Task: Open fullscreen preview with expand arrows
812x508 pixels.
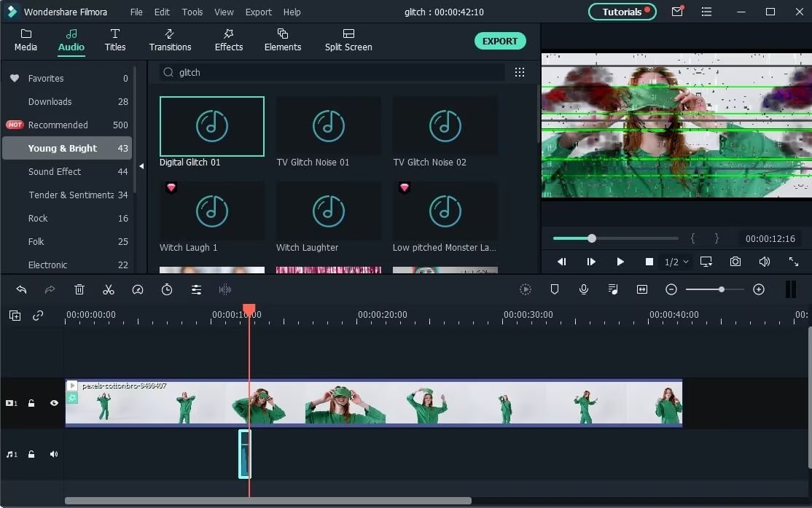Action: [793, 262]
